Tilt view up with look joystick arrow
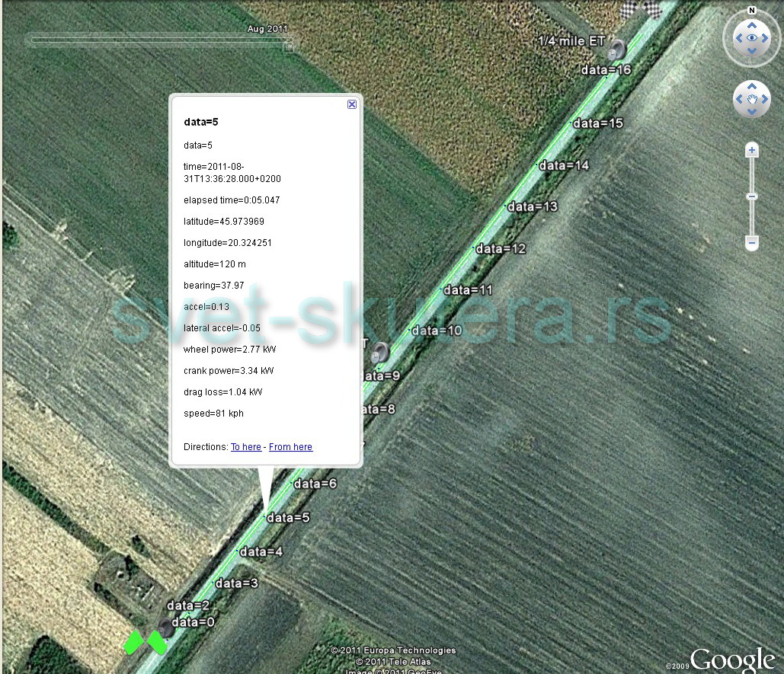Screen dimensions: 784x674 tap(751, 25)
